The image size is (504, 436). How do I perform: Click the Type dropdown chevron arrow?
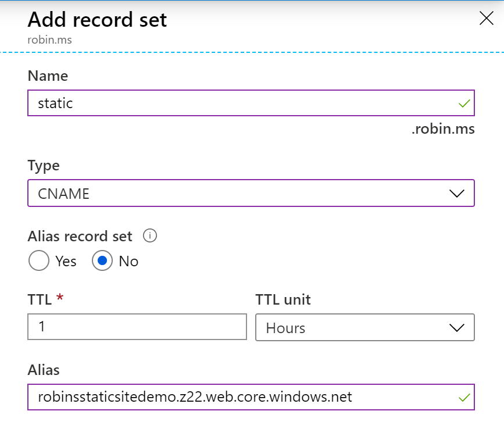click(x=457, y=194)
